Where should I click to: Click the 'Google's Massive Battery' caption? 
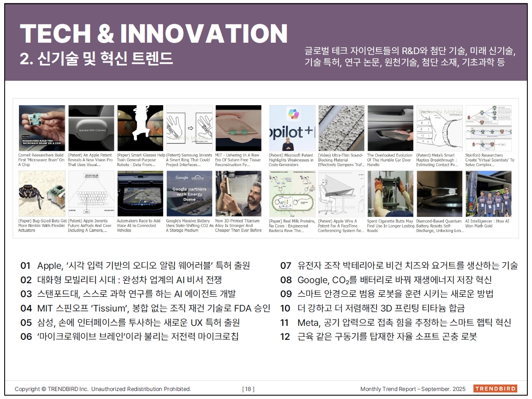[x=190, y=226]
